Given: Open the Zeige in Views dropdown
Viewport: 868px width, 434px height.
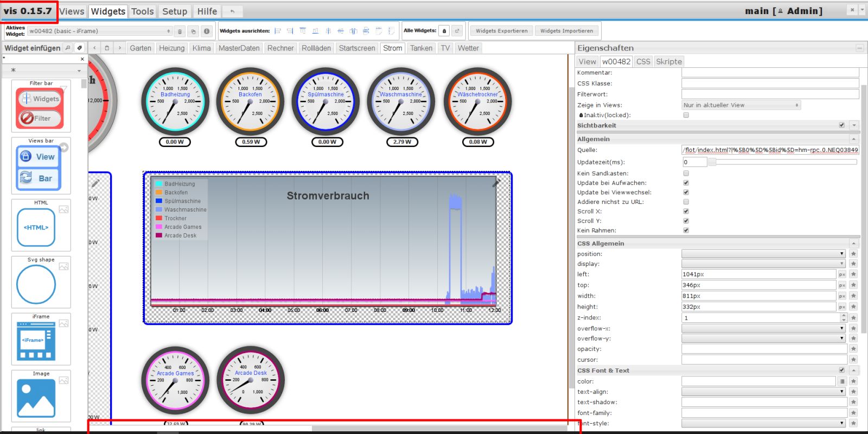Looking at the screenshot, I should 741,105.
